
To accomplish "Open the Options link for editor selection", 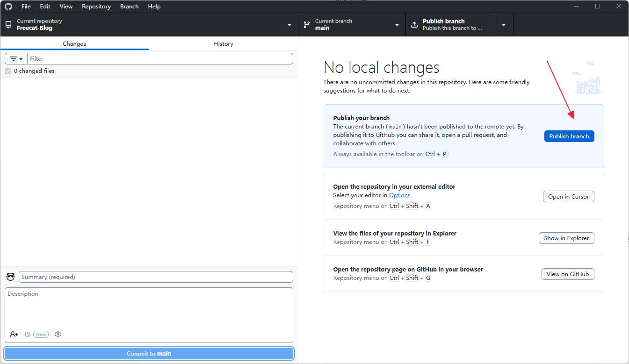I will [400, 195].
